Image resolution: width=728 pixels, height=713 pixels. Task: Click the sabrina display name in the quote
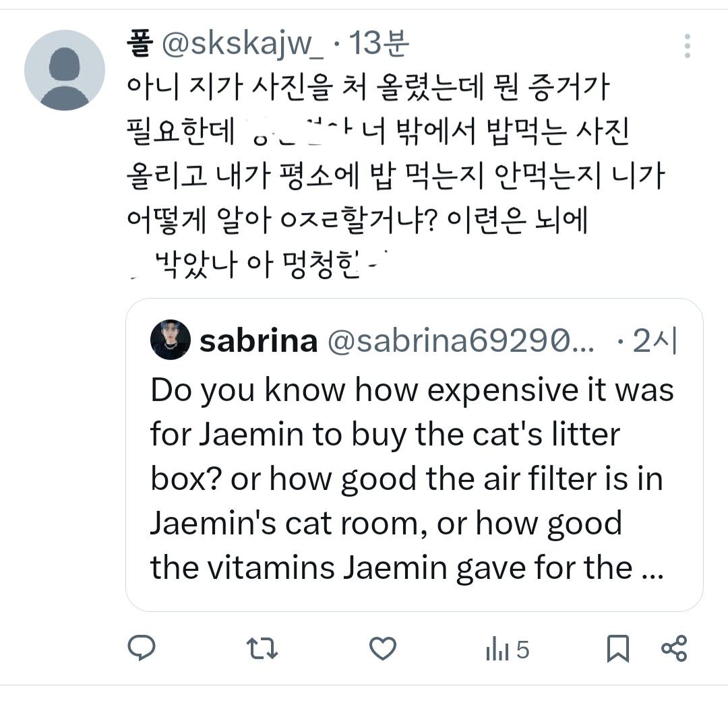point(258,341)
